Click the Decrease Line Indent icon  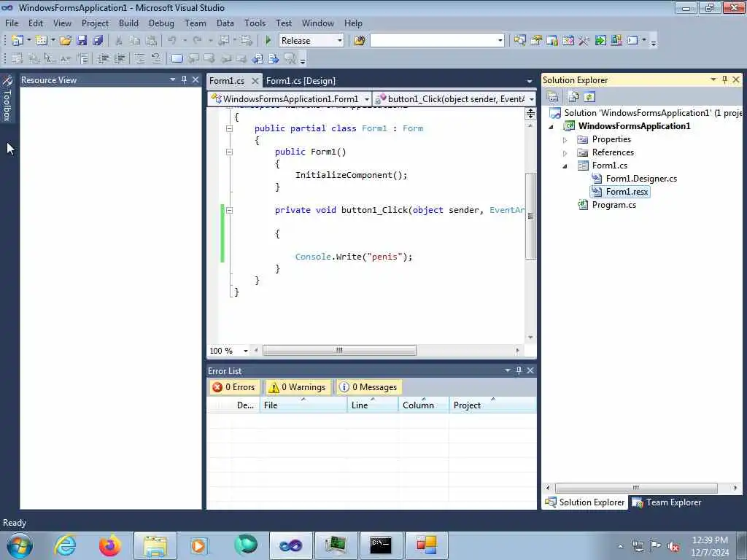point(103,58)
